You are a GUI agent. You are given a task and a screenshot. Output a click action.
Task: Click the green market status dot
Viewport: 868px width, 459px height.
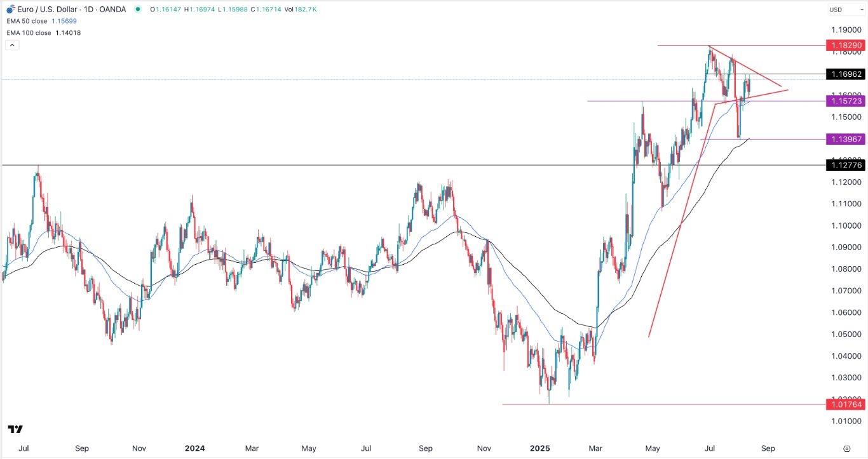click(137, 10)
